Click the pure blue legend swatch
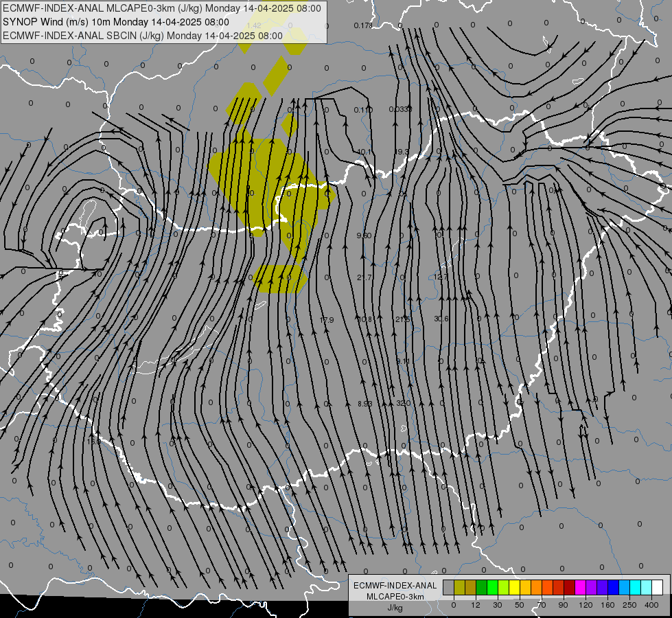Image resolution: width=672 pixels, height=618 pixels. pyautogui.click(x=613, y=587)
